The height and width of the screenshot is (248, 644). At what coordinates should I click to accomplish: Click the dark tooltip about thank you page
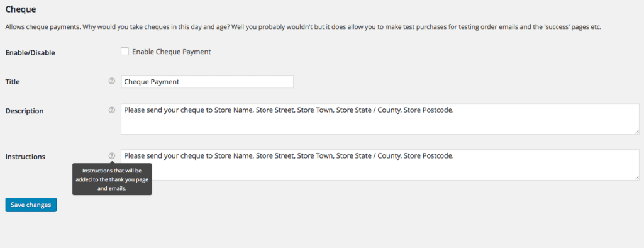click(112, 179)
